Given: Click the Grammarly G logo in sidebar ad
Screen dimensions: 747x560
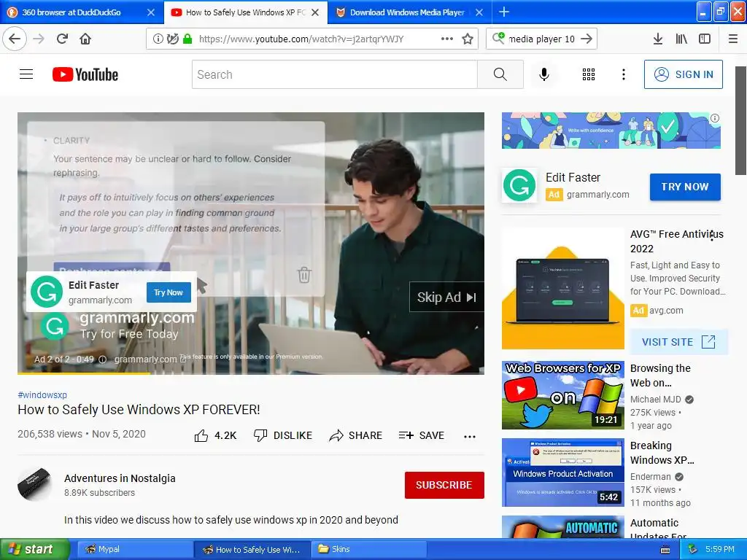Looking at the screenshot, I should [x=519, y=185].
